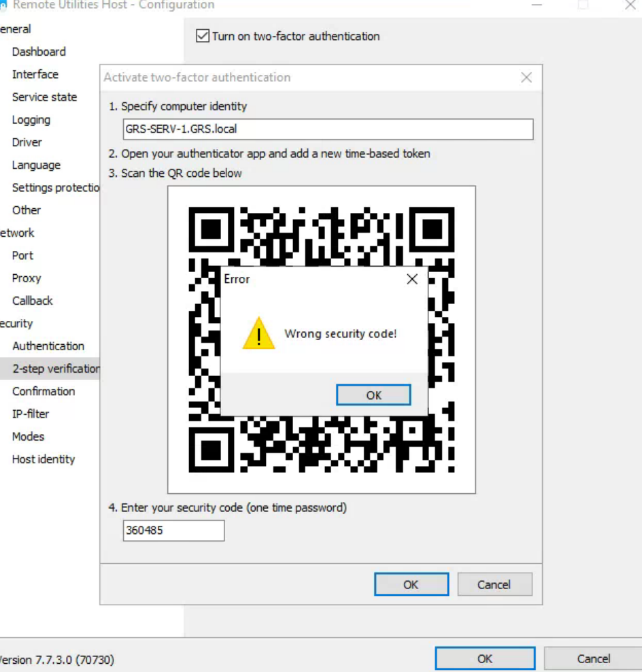Click '4. Enter your security code' label

click(228, 508)
